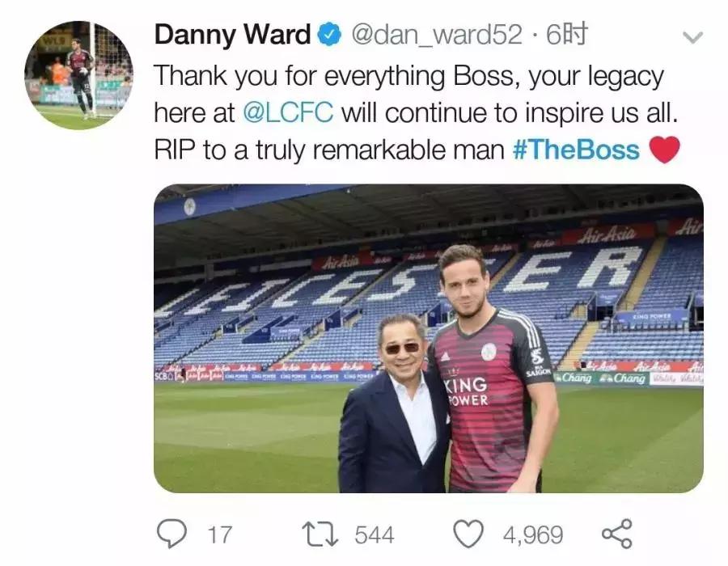
Task: Click the 6时 tweet timestamp
Action: pos(566,35)
